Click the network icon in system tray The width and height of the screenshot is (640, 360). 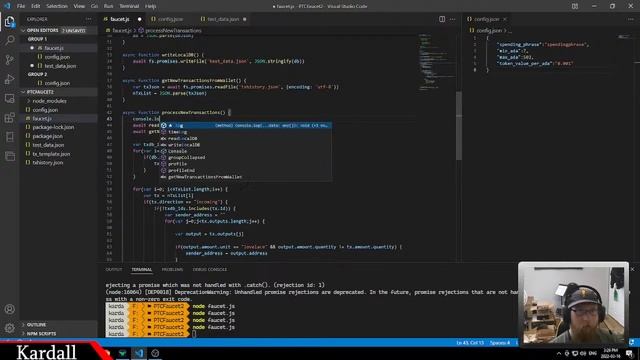tap(575, 353)
